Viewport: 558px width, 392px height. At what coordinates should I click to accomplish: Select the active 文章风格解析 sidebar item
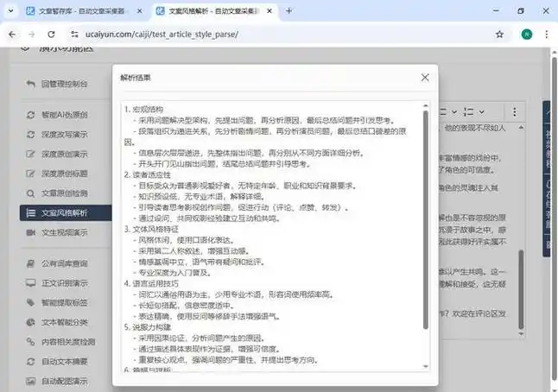[66, 212]
